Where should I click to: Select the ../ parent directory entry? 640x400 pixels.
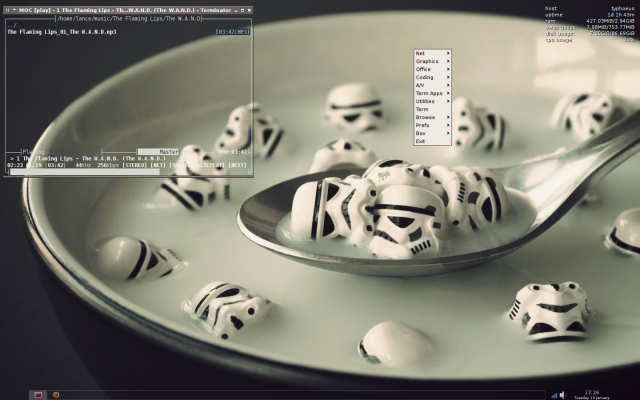(12, 26)
